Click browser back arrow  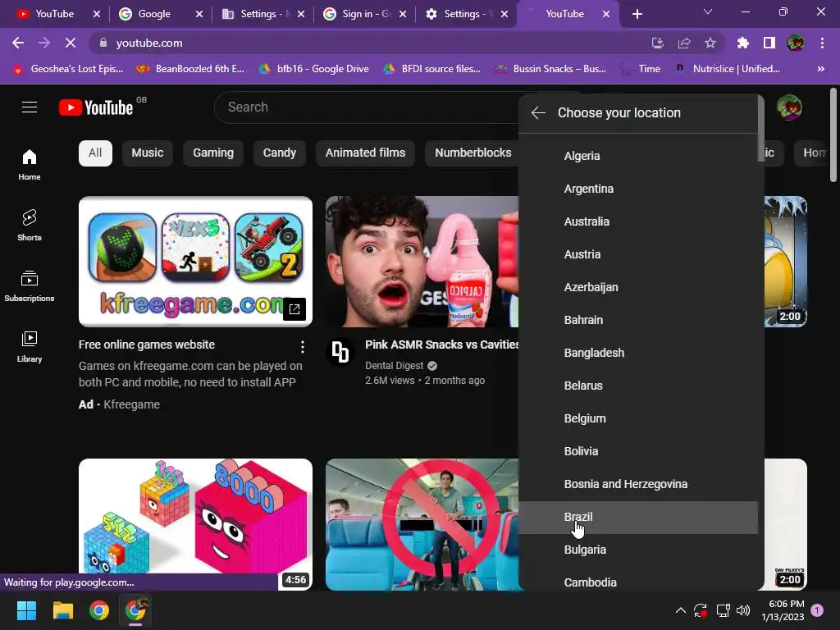point(18,43)
